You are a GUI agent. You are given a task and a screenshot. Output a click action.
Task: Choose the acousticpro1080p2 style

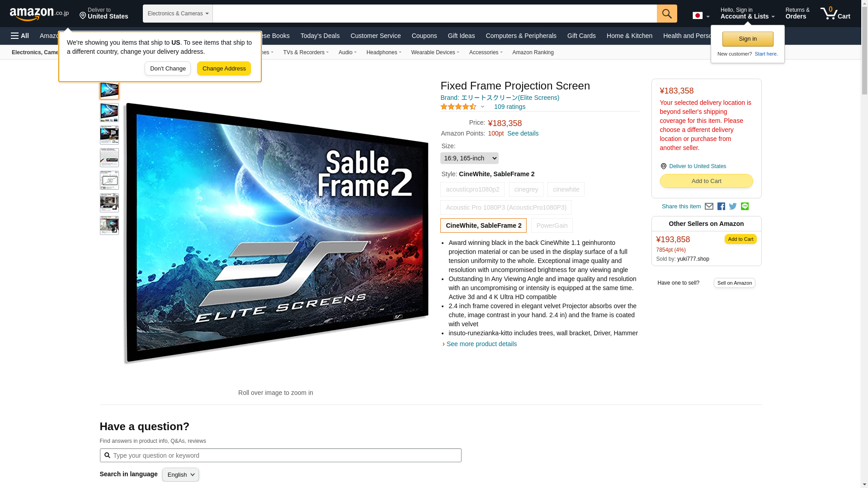click(x=472, y=189)
